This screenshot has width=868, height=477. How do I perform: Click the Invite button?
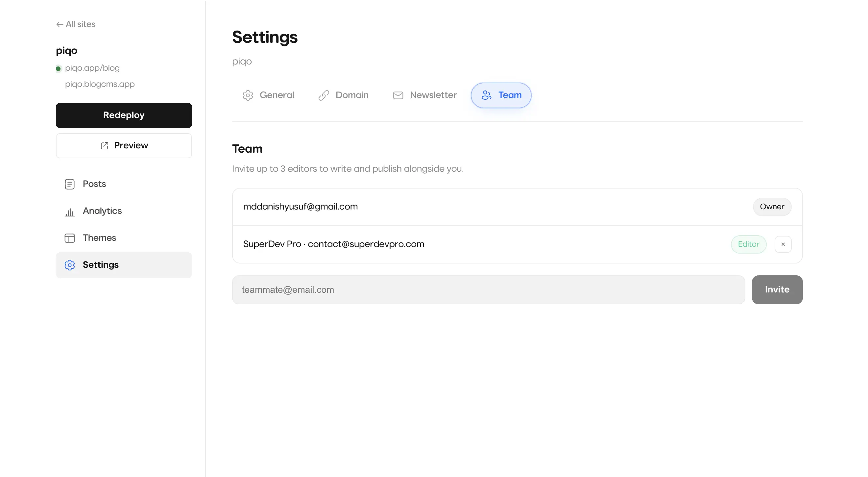(x=777, y=289)
